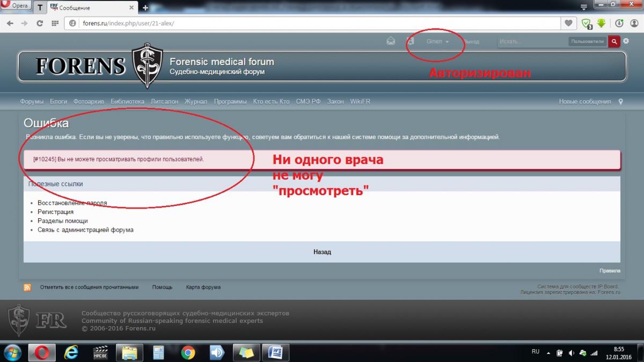Open the Закон menu item
The height and width of the screenshot is (362, 644).
335,101
